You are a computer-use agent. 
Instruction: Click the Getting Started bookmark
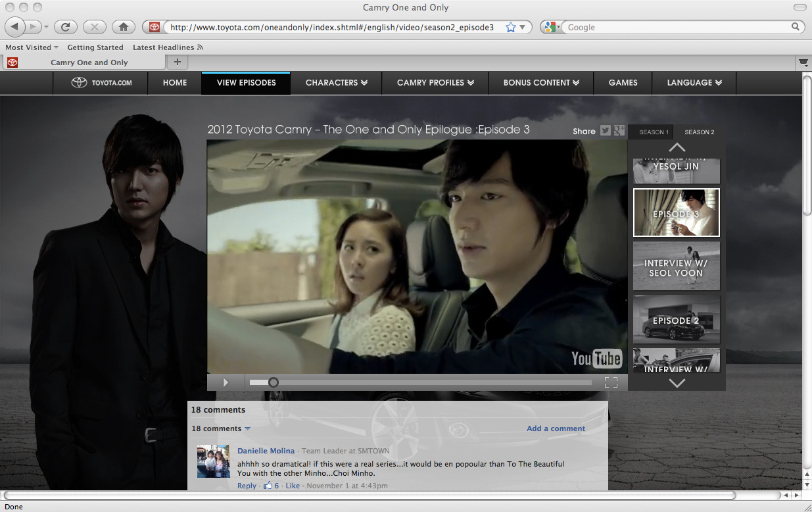click(95, 47)
